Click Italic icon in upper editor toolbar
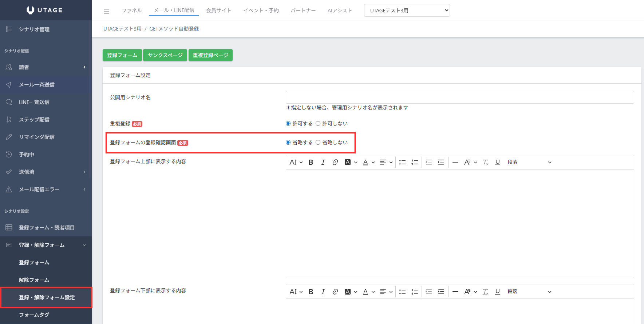The height and width of the screenshot is (324, 644). (x=323, y=162)
